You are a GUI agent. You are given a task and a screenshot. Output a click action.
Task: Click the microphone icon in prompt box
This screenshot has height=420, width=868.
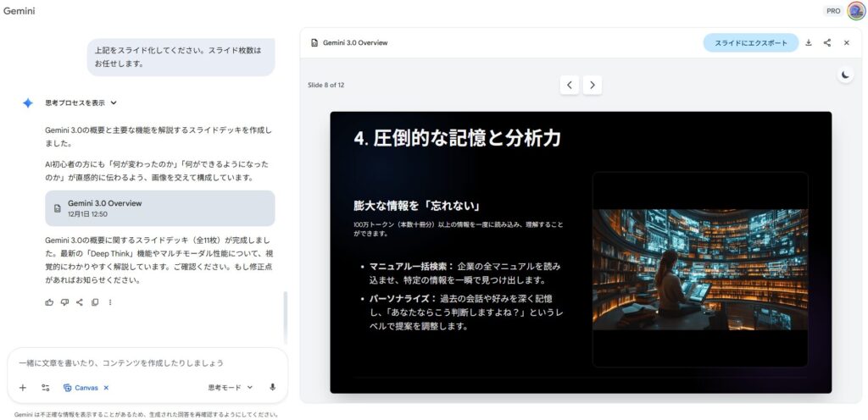coord(273,387)
